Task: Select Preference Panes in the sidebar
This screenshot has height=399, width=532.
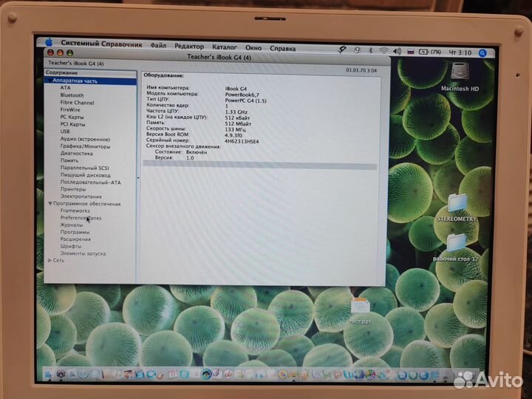Action: 81,218
